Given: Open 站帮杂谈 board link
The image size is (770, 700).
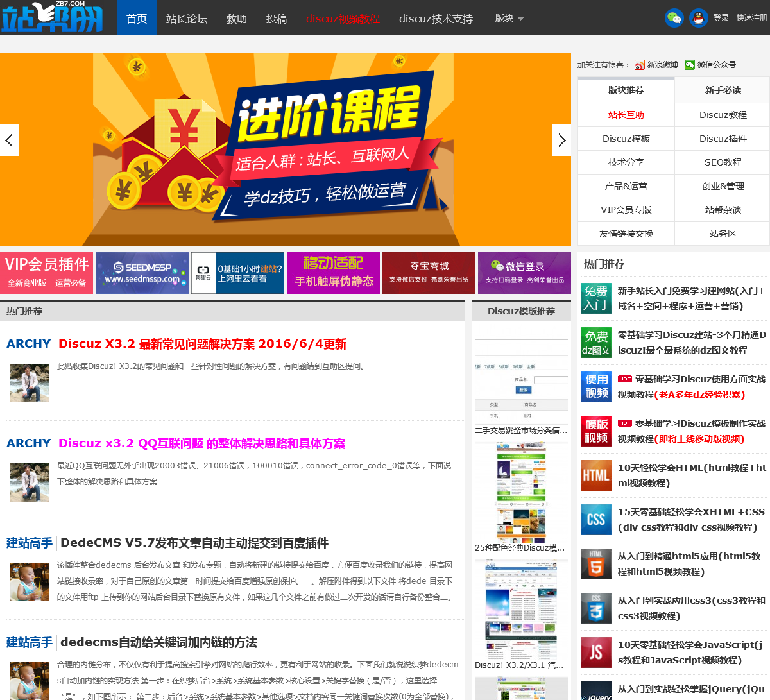Looking at the screenshot, I should tap(723, 210).
